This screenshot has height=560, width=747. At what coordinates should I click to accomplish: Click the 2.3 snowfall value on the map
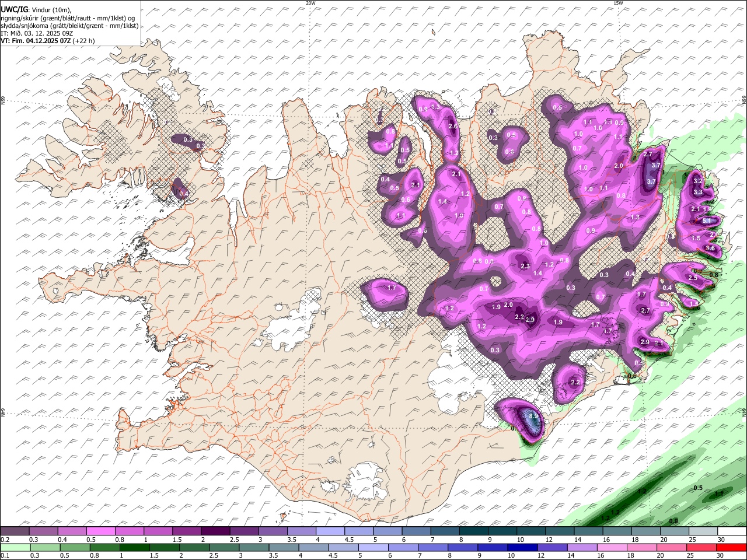(525, 266)
